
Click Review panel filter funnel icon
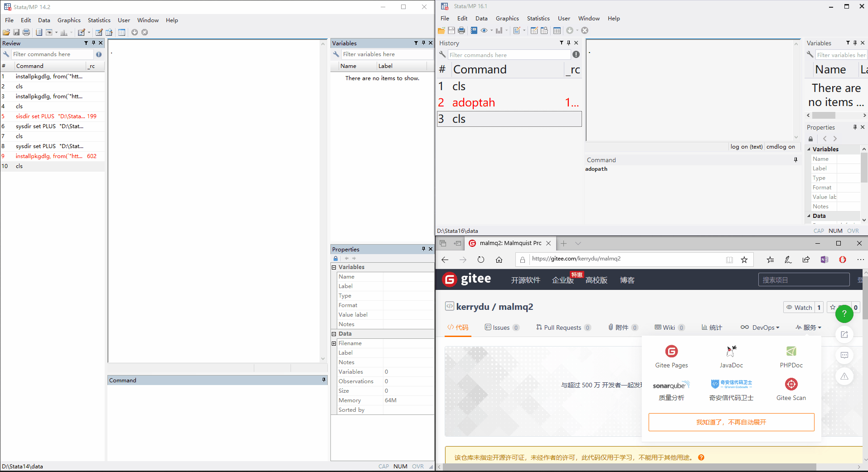point(86,43)
